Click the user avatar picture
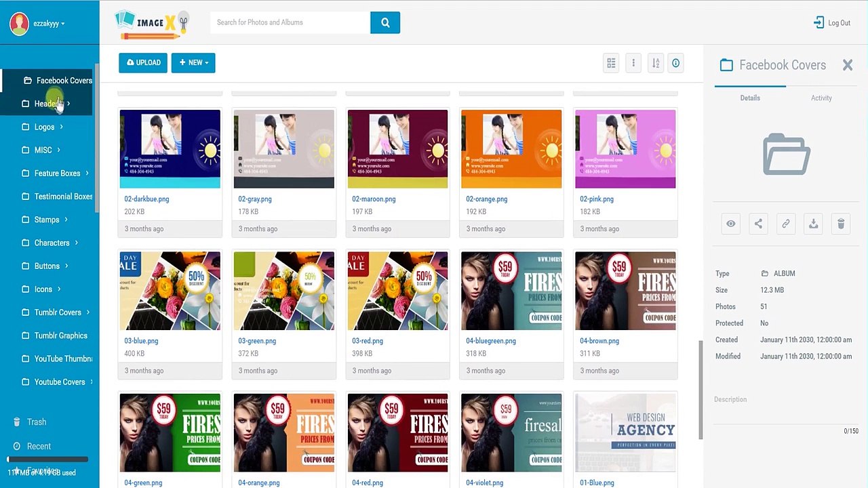Image resolution: width=868 pixels, height=488 pixels. tap(19, 24)
